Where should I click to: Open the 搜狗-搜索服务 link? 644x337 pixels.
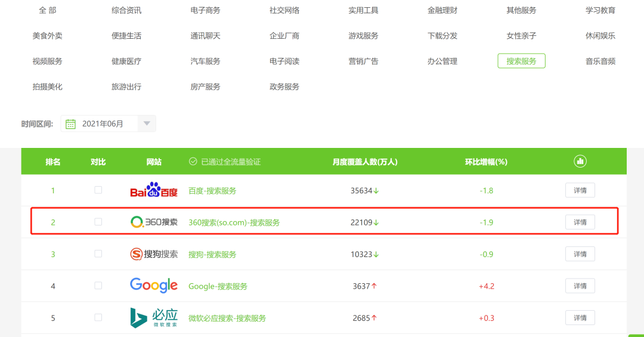(212, 255)
